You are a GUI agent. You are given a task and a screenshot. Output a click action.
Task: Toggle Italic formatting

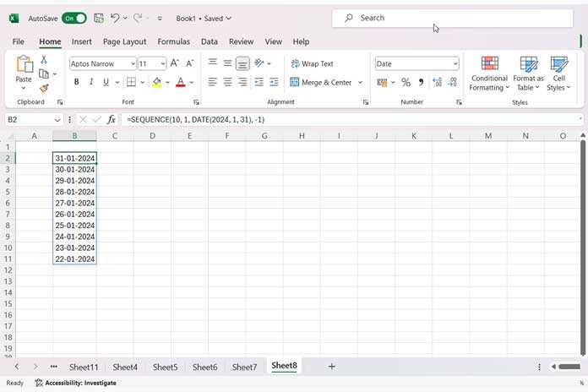click(91, 82)
